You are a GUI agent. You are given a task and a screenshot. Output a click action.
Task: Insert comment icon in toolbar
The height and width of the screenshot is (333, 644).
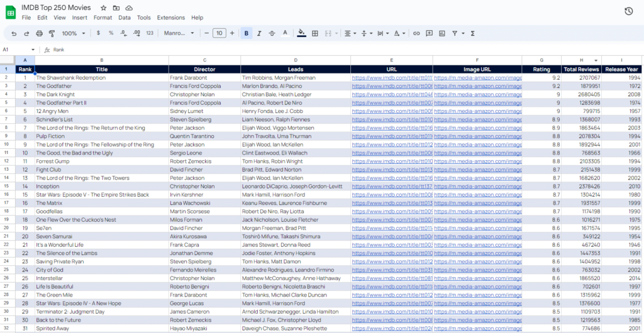(429, 33)
